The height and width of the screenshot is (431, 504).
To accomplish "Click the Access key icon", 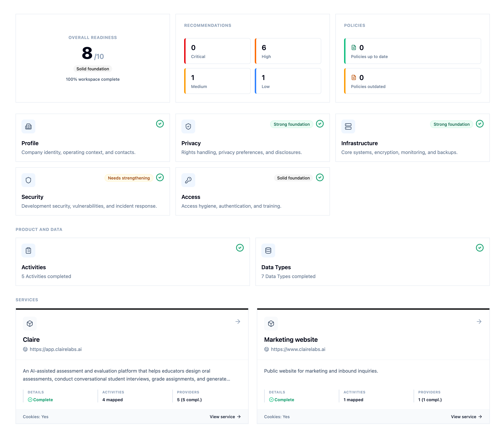I will (188, 180).
